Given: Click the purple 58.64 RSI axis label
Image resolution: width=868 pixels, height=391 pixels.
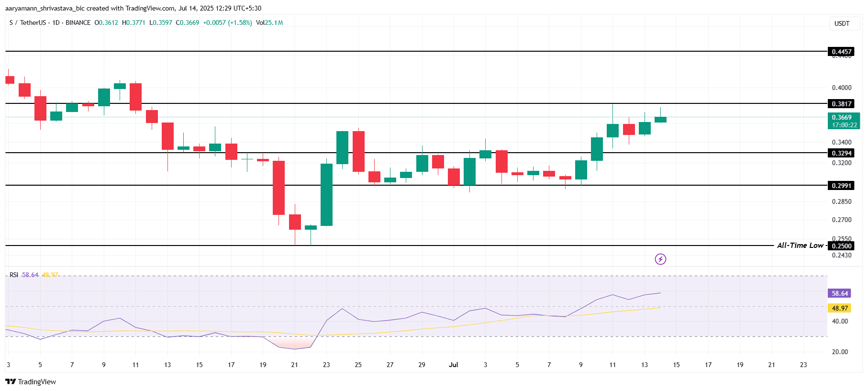Looking at the screenshot, I should 839,293.
